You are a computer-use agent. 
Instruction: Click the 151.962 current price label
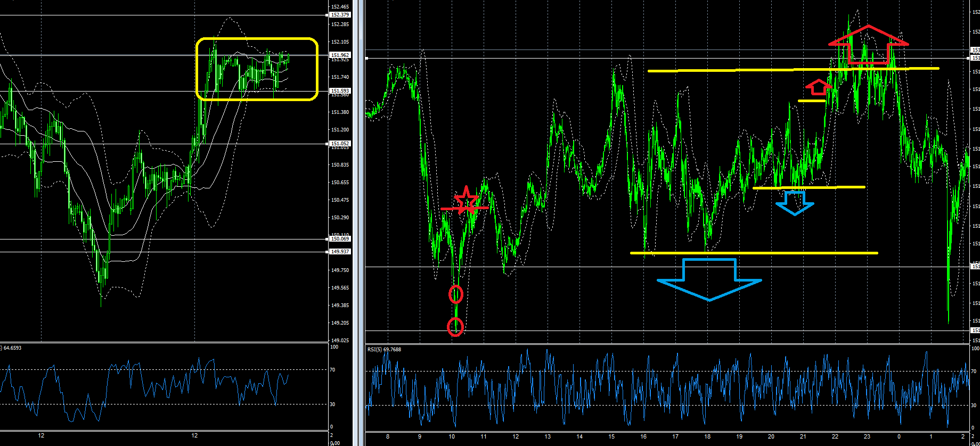340,55
